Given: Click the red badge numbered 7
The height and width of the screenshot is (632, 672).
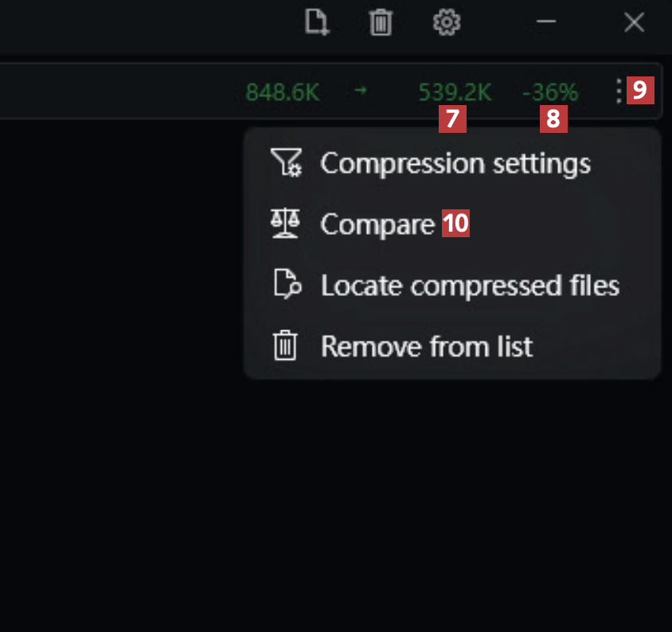Looking at the screenshot, I should (x=452, y=120).
